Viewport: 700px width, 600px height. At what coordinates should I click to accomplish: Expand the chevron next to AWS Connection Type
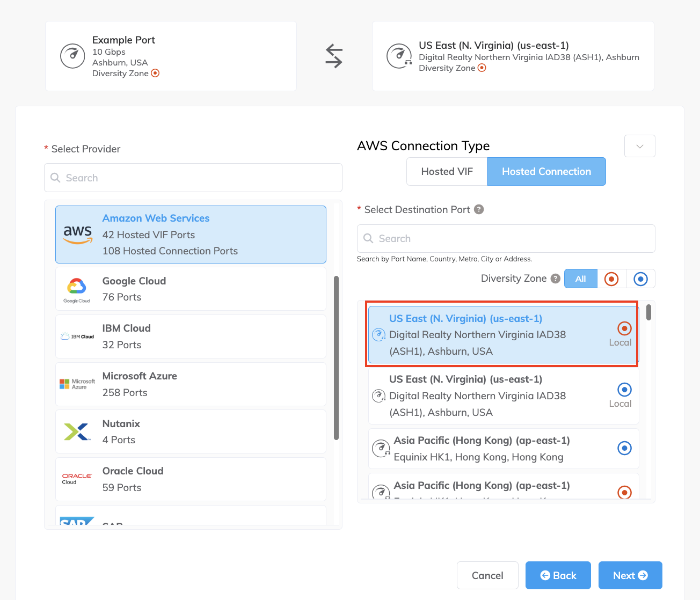click(x=639, y=145)
